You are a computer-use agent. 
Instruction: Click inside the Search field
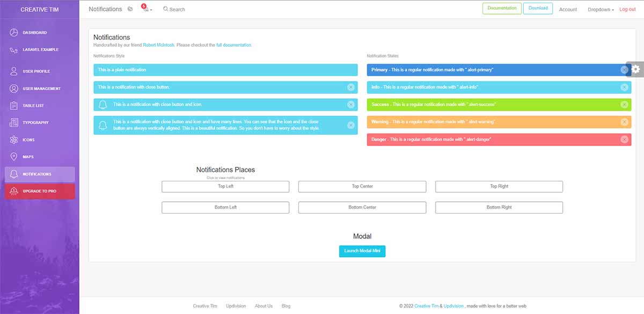tap(177, 9)
